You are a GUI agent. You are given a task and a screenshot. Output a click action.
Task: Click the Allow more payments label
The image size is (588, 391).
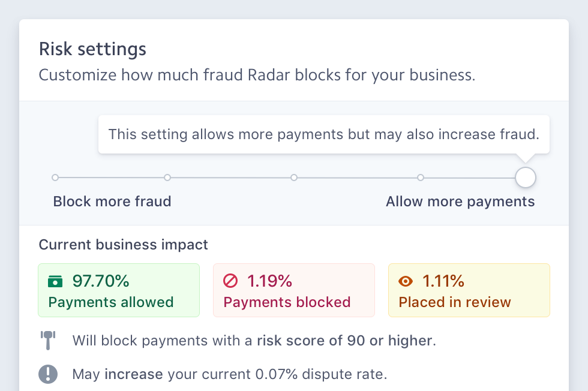point(460,201)
